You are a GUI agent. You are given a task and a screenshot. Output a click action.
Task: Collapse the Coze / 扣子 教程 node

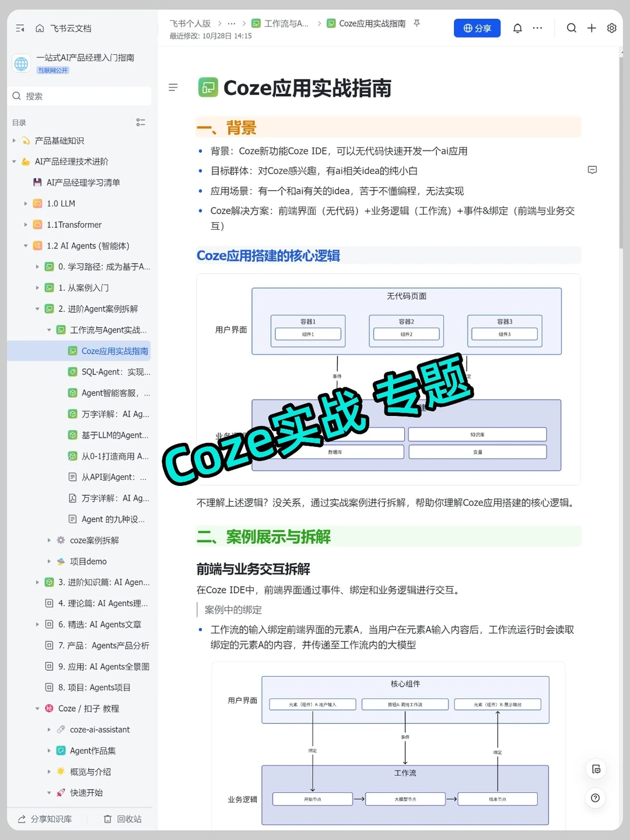(37, 708)
